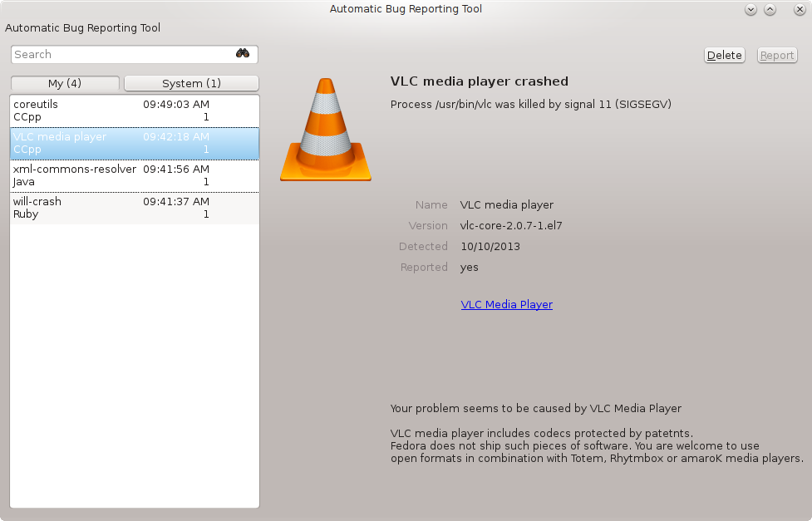Click the Report button
Viewport: 812px width, 521px height.
coord(777,56)
